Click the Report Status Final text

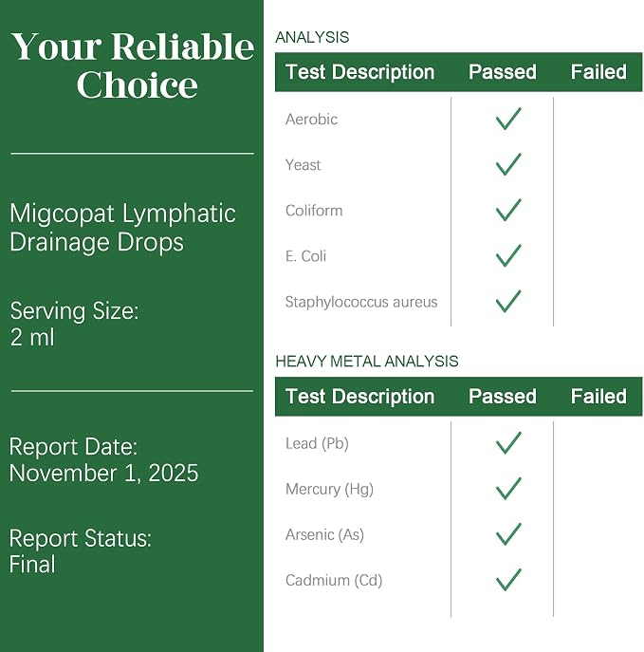point(81,551)
